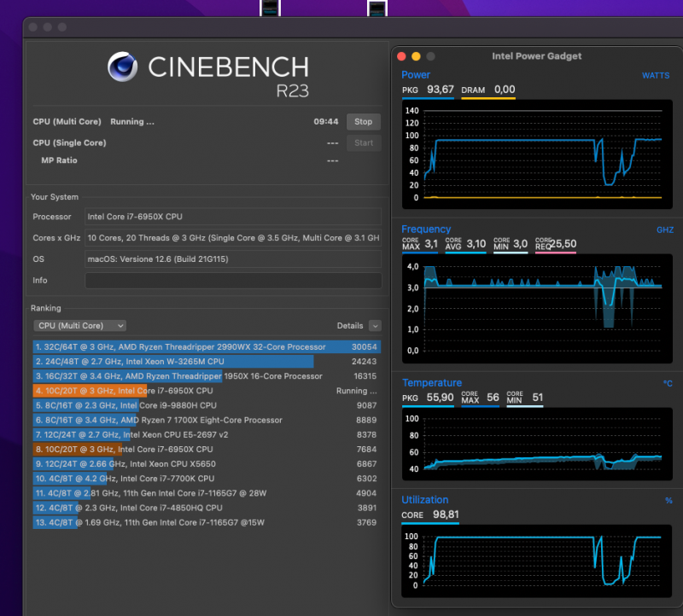Open the CPU (Multi Core) ranking dropdown
This screenshot has width=683, height=616.
(x=80, y=325)
